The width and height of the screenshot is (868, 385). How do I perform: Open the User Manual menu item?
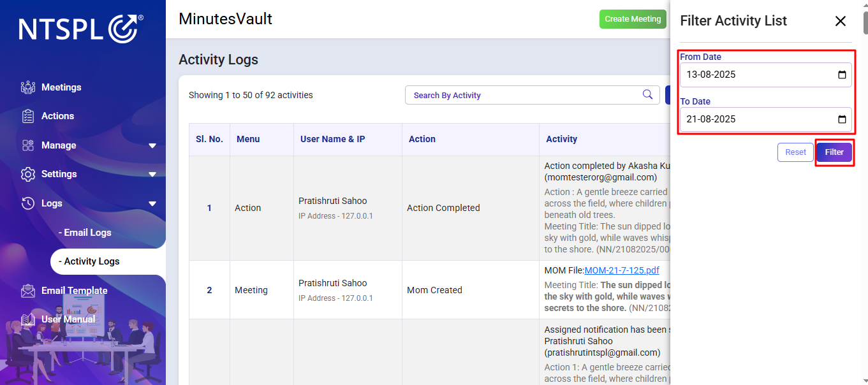(x=68, y=319)
